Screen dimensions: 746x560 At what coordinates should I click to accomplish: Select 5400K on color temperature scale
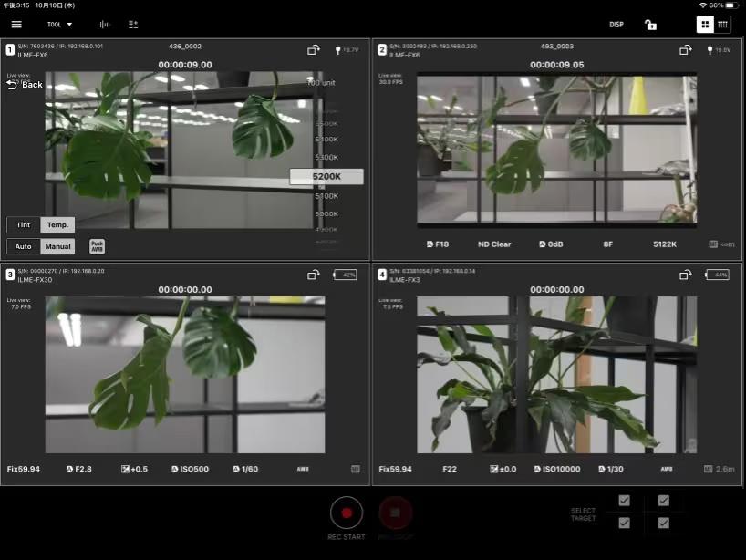pos(326,140)
